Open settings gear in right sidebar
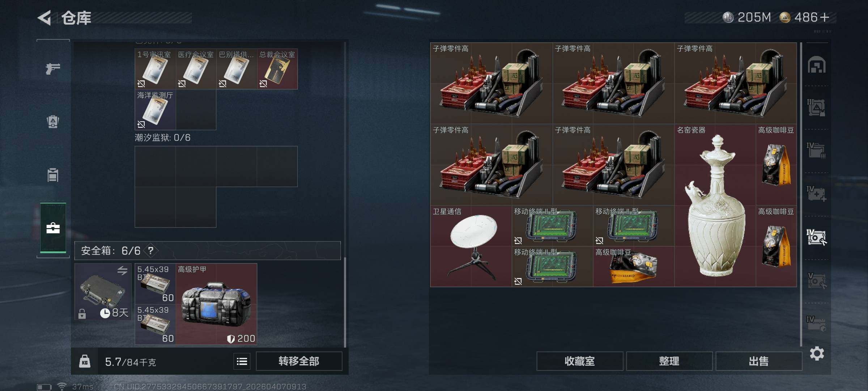This screenshot has width=868, height=391. (817, 353)
